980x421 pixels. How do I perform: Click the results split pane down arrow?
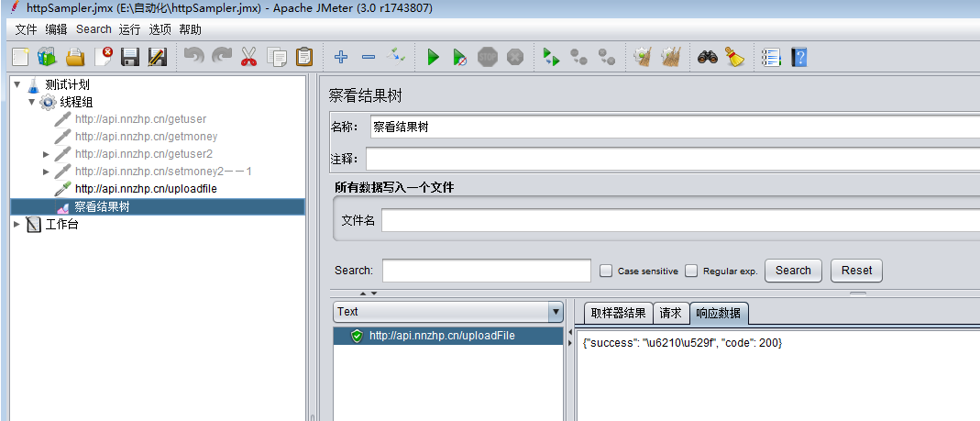[x=374, y=293]
